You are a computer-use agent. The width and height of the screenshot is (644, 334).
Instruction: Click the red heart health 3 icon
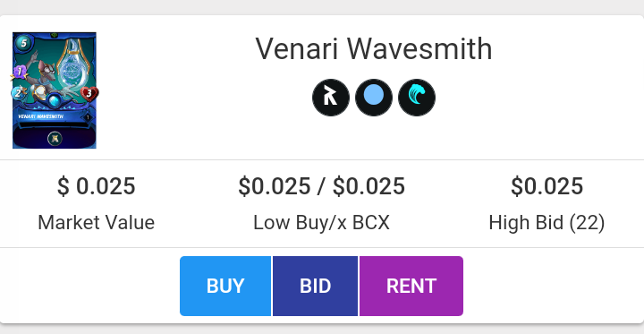(x=89, y=94)
